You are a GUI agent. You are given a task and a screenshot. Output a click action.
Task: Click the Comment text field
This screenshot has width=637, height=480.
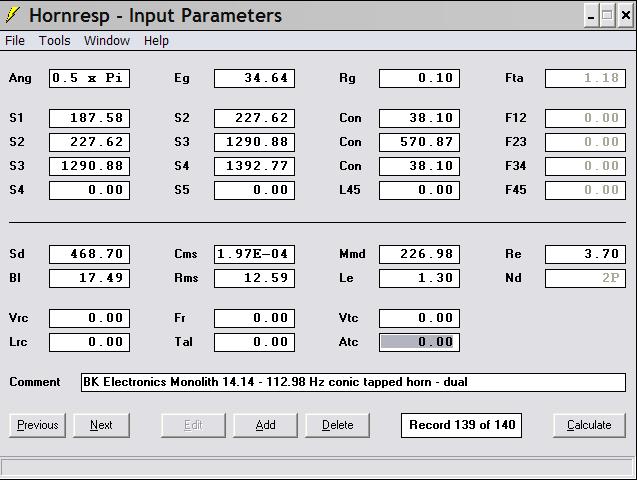point(353,382)
